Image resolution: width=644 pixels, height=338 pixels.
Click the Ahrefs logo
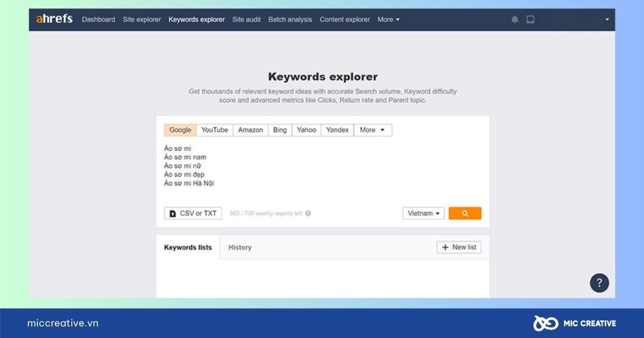pyautogui.click(x=54, y=19)
